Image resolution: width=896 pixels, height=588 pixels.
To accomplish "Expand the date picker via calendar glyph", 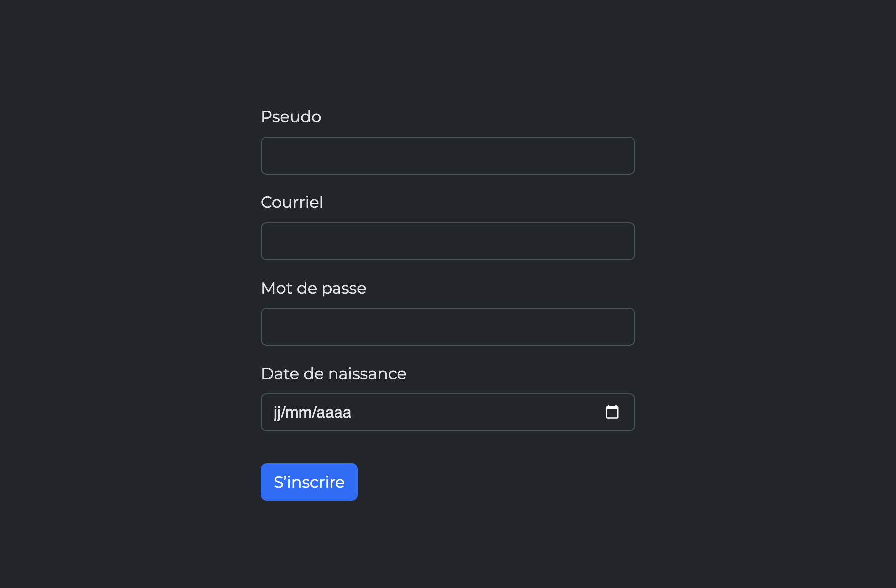I will 612,412.
